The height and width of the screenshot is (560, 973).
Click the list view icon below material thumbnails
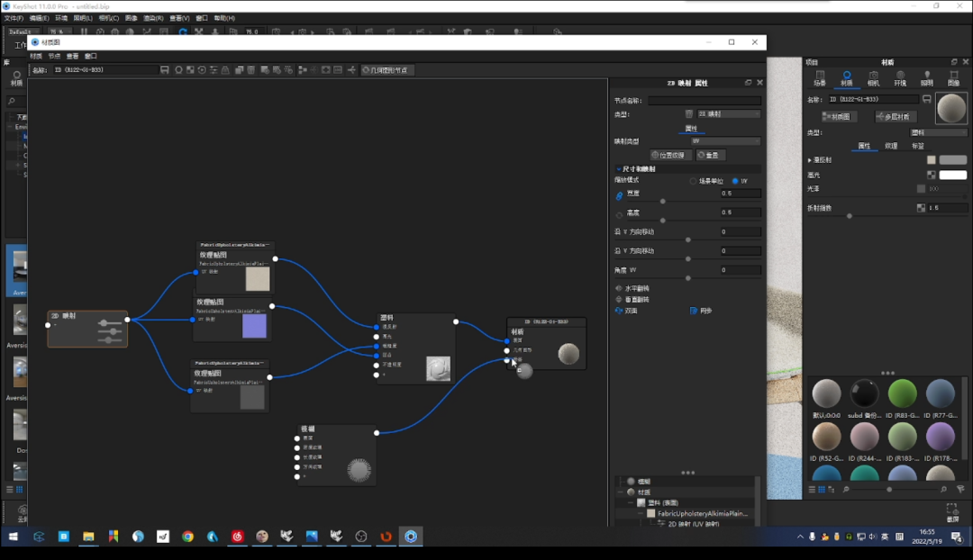coord(812,490)
